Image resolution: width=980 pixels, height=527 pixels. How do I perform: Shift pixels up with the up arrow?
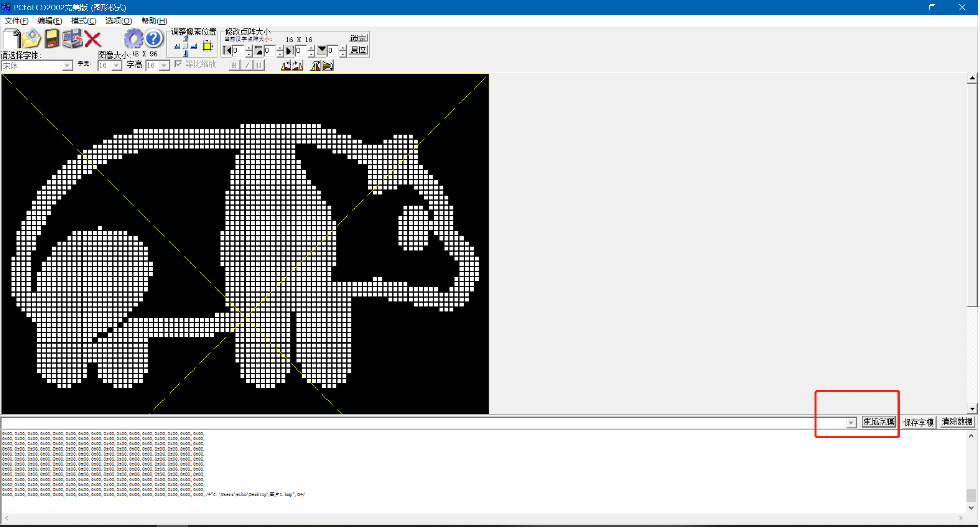point(186,39)
